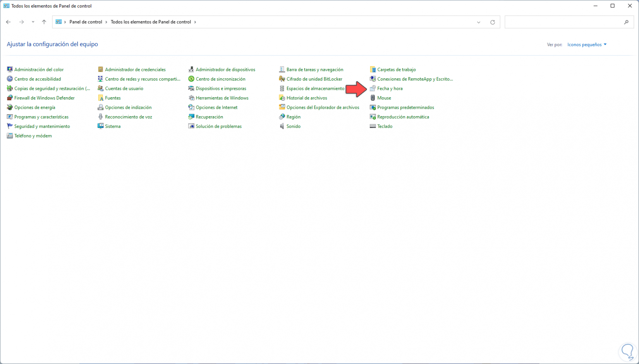The width and height of the screenshot is (639, 364).
Task: Expand the chevron after Panel de control
Action: pyautogui.click(x=106, y=22)
